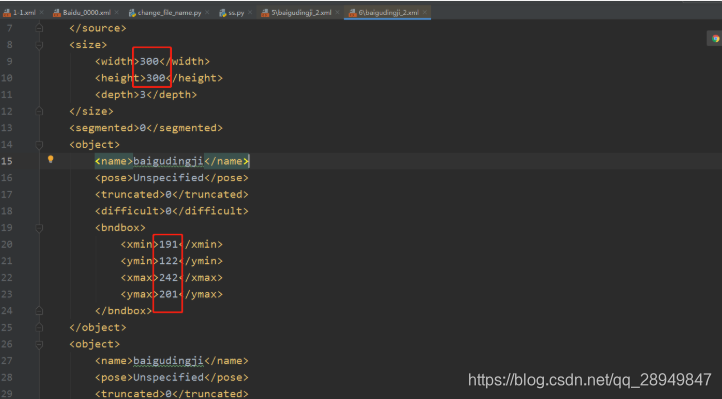Click the ymin value 122
This screenshot has width=722, height=399.
coord(169,260)
